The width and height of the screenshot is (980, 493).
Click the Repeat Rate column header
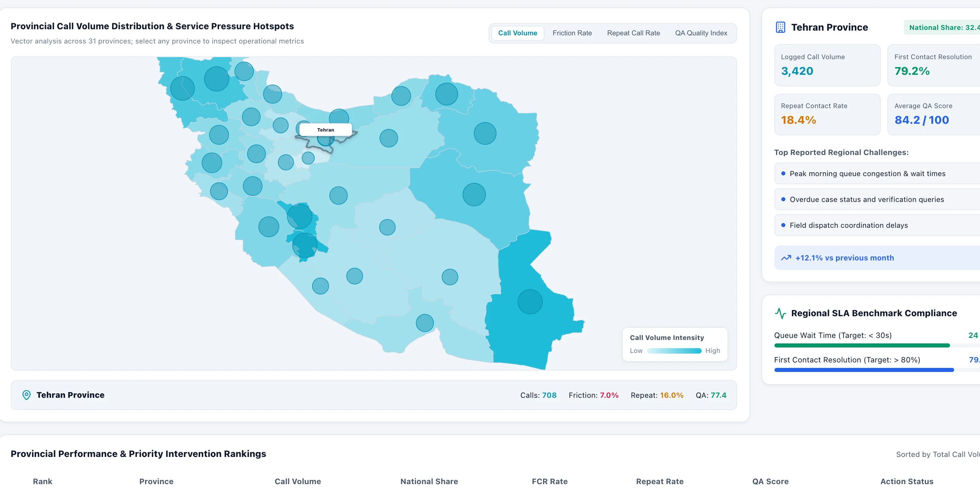tap(660, 481)
